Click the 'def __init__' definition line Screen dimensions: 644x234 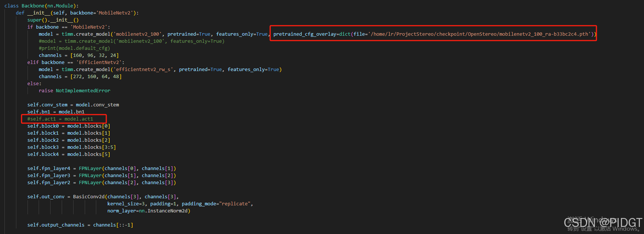point(77,13)
